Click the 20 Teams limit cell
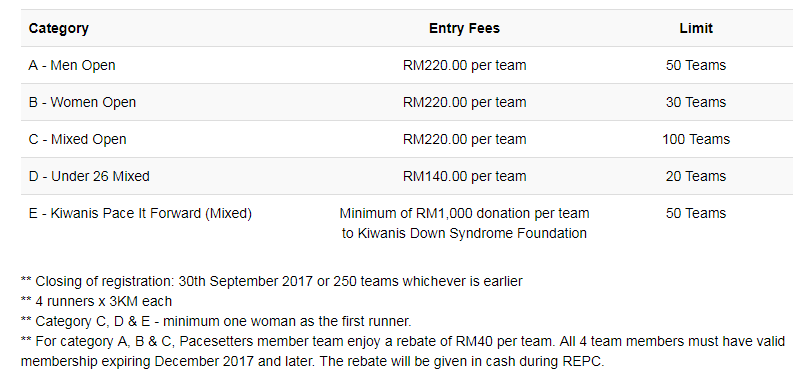812x374 pixels. [696, 177]
